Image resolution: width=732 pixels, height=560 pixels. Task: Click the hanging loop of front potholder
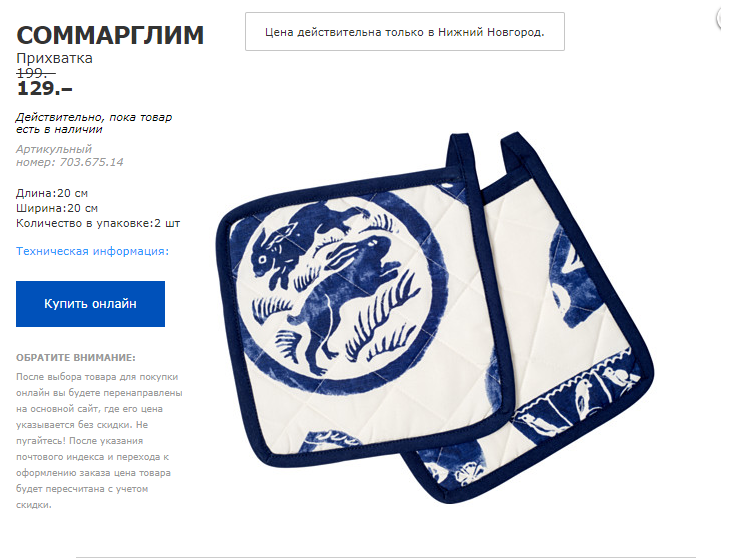(x=462, y=154)
